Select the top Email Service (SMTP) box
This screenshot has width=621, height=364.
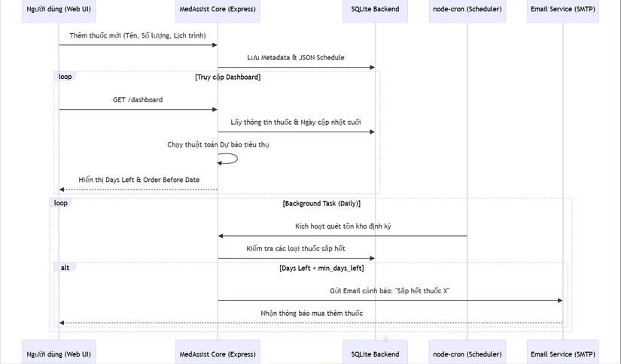(562, 10)
